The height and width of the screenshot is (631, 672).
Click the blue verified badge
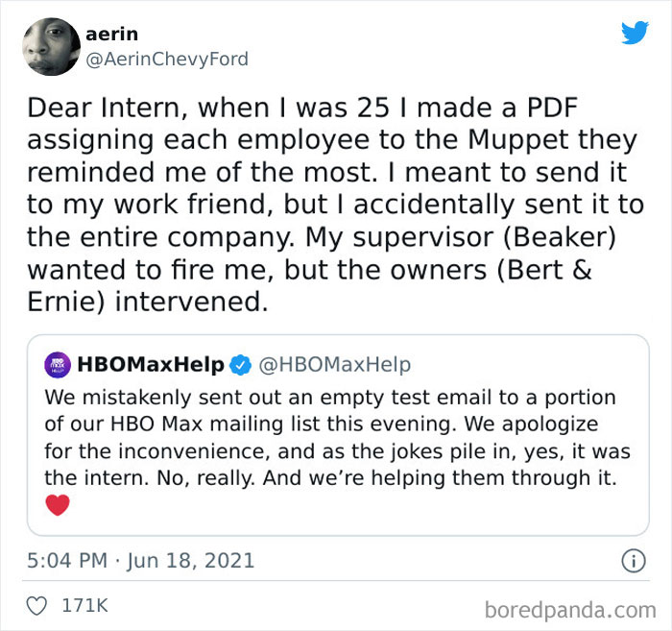pyautogui.click(x=240, y=365)
